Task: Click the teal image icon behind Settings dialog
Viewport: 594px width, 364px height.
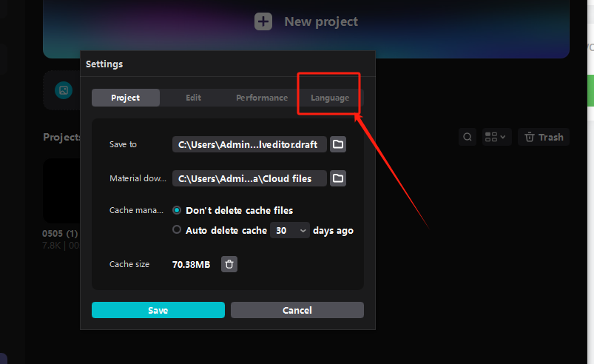Action: tap(64, 90)
